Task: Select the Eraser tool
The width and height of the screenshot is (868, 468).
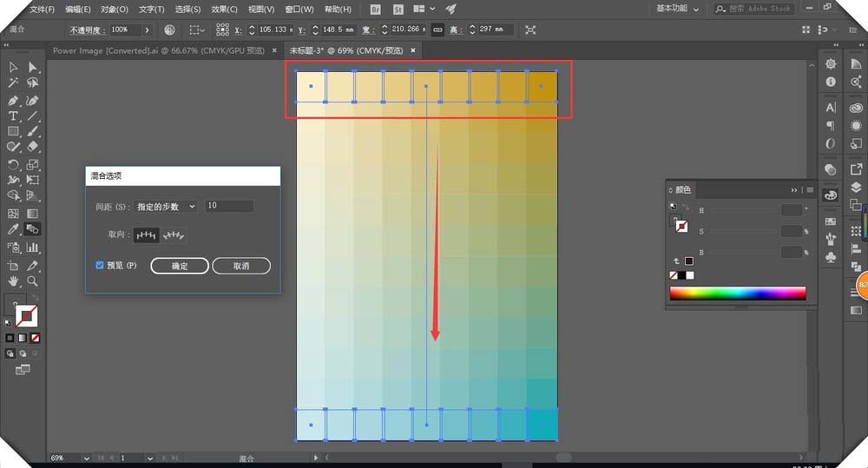Action: coord(33,147)
